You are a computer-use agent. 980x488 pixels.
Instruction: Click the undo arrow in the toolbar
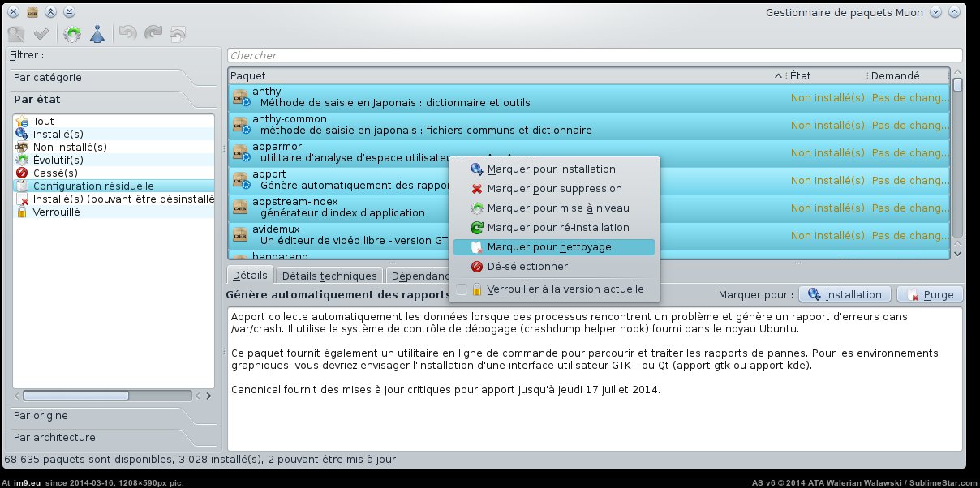(127, 34)
